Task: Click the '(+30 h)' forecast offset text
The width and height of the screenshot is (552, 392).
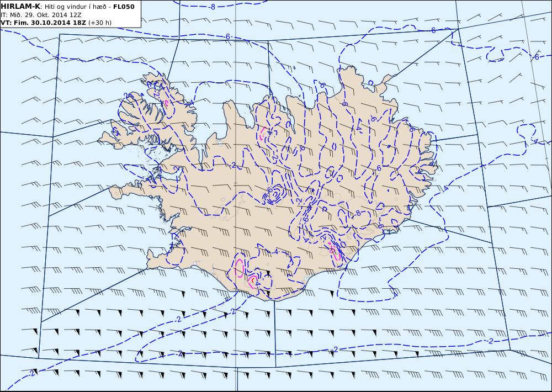Action: click(x=99, y=23)
